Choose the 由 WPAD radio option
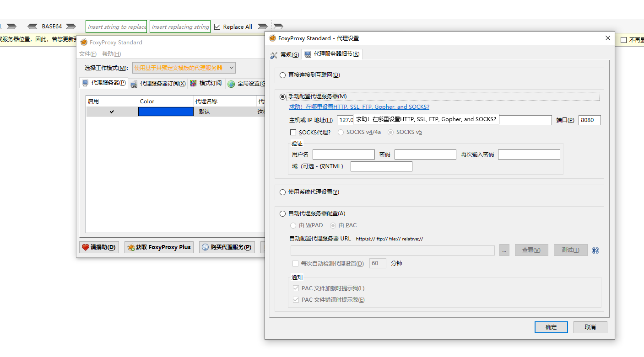644x357 pixels. pos(293,226)
